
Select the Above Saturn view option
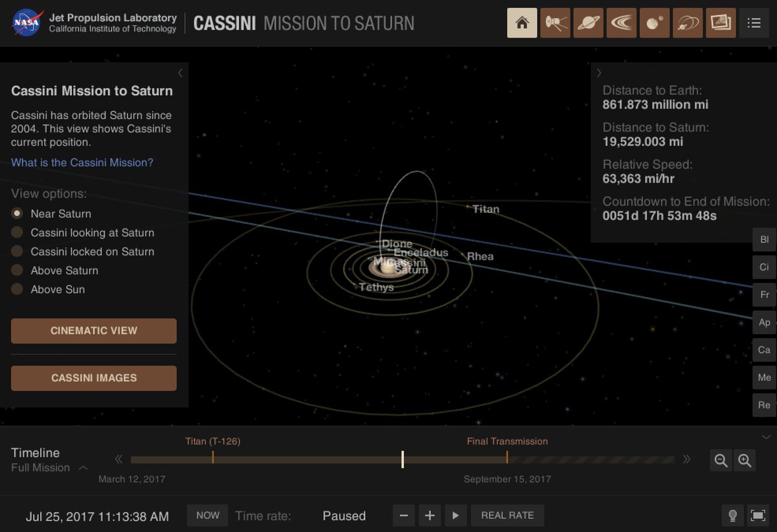click(17, 271)
